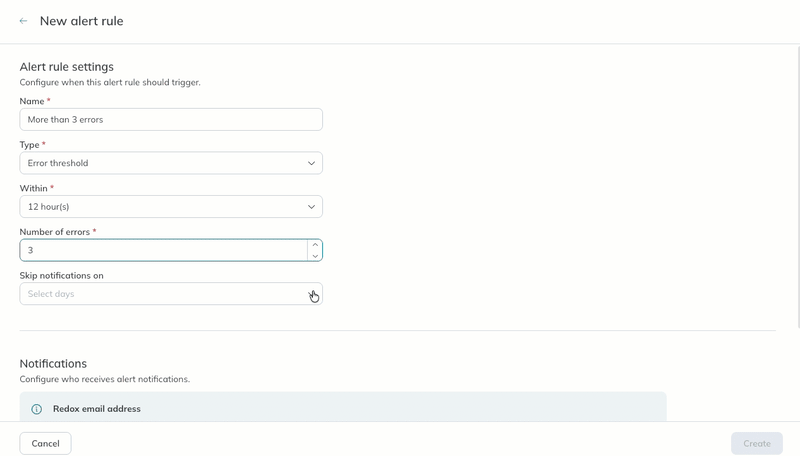Click the Redox email address notice text
This screenshot has height=456, width=800.
tap(97, 409)
